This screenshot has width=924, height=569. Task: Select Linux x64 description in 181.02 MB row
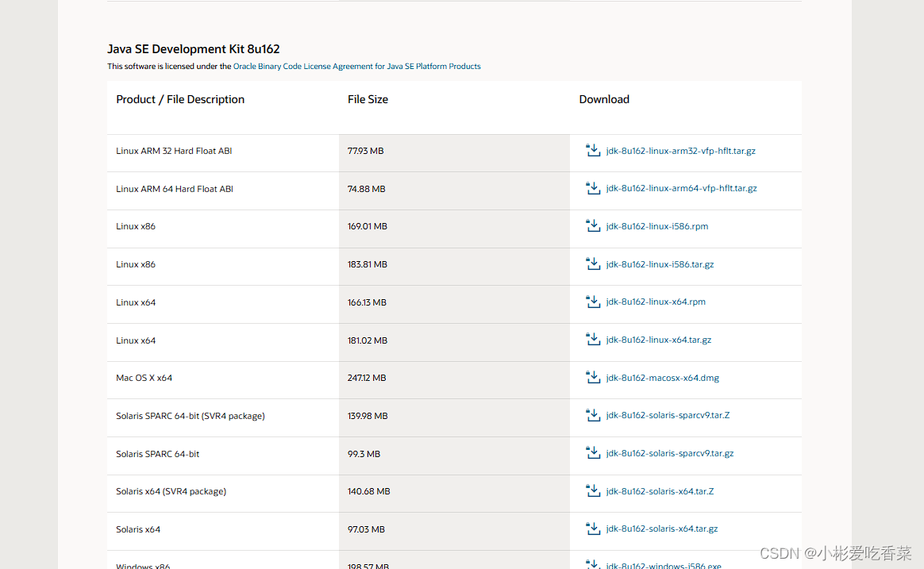(136, 340)
